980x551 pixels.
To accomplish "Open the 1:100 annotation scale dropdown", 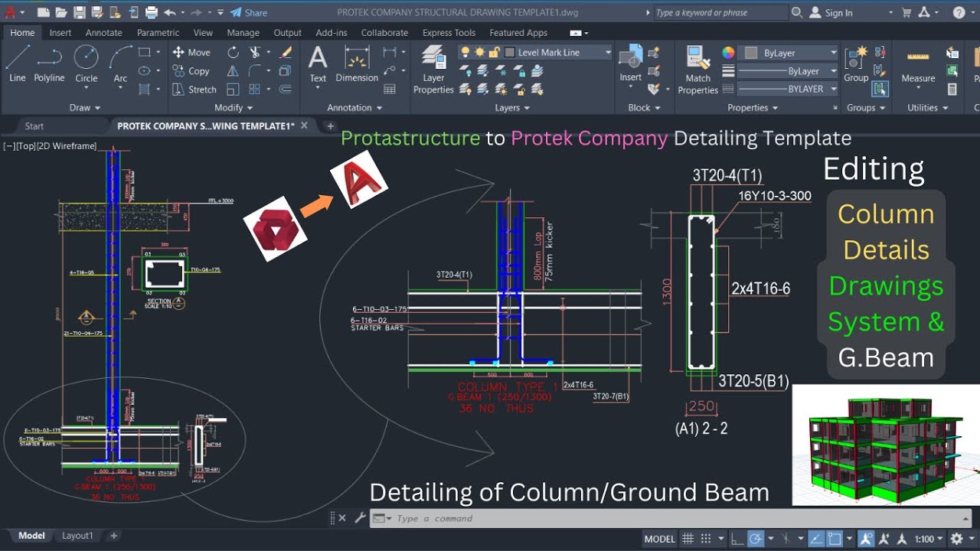I will 929,539.
